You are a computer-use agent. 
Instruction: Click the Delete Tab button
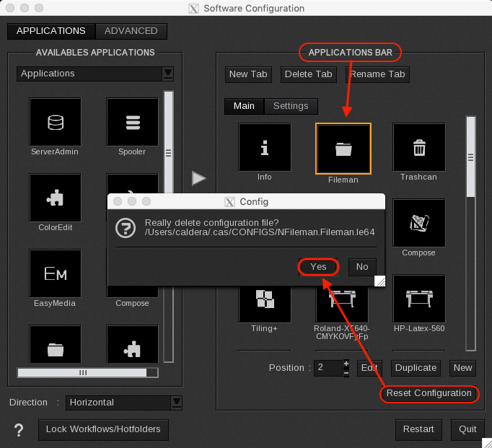tap(309, 74)
